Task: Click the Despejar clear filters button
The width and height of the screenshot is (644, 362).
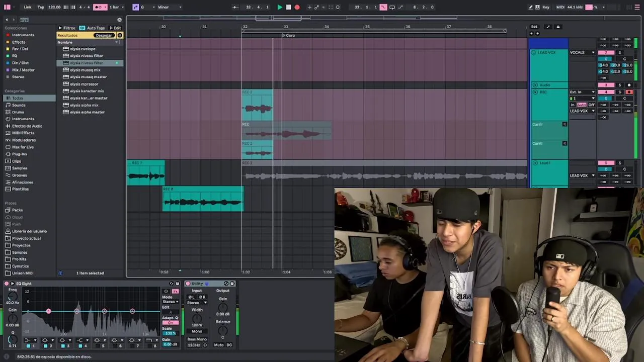Action: 104,35
